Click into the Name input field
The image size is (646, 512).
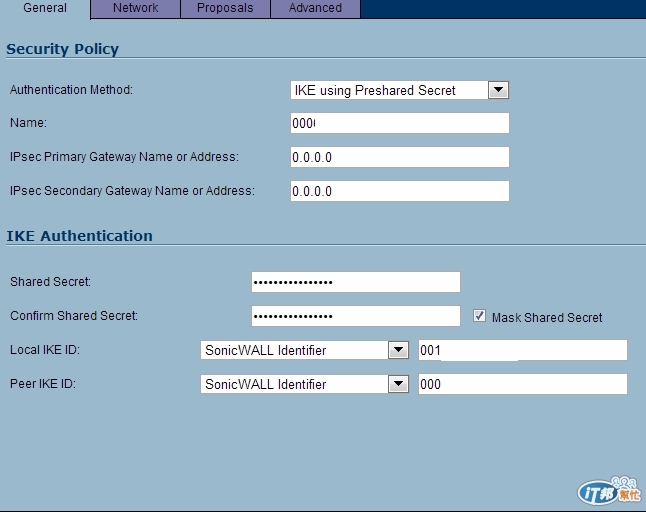(400, 123)
